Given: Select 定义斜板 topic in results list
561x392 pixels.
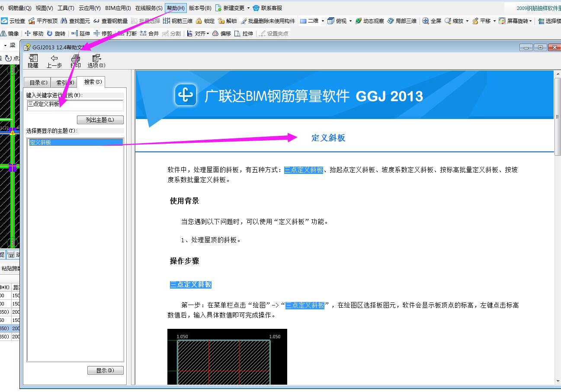Looking at the screenshot, I should 75,142.
